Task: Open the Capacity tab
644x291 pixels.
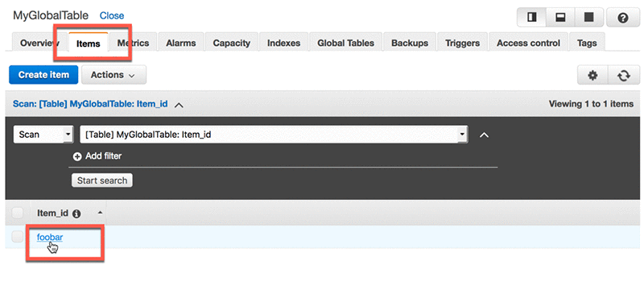Action: (x=231, y=44)
